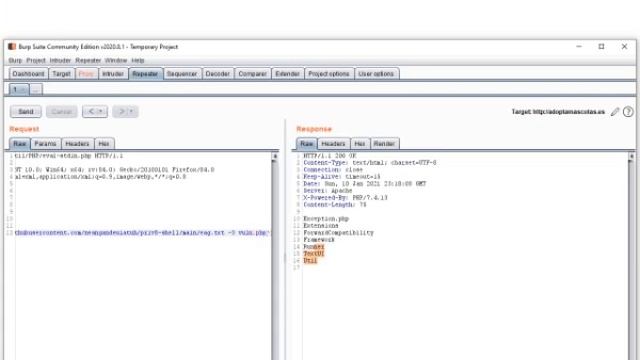
Task: Click the request body line with vuln.php
Action: click(x=142, y=233)
